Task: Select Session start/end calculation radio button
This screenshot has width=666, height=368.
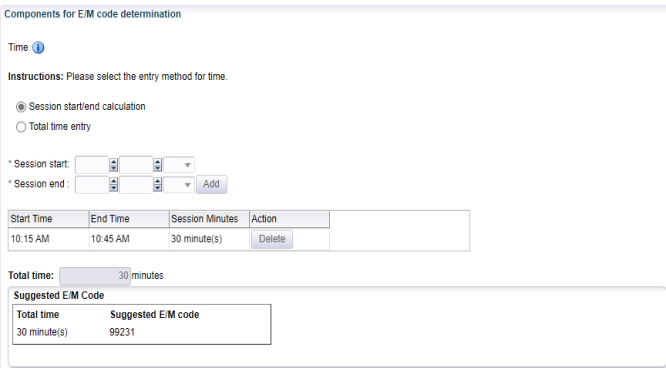Action: (x=21, y=107)
